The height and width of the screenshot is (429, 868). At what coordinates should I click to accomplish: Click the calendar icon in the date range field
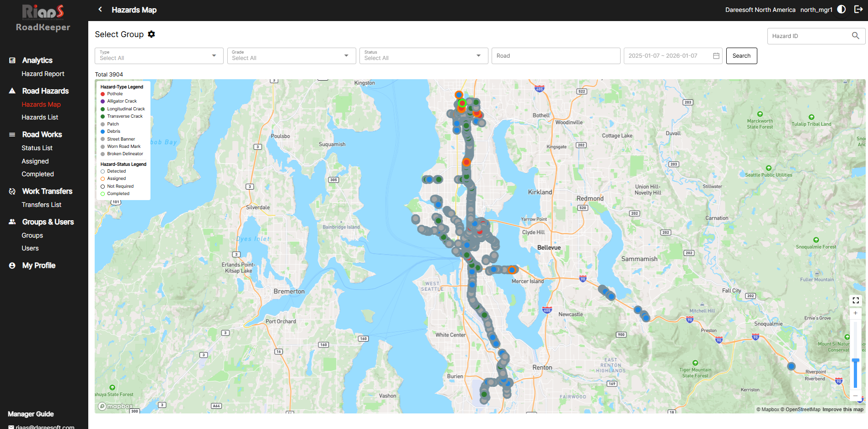click(x=716, y=55)
